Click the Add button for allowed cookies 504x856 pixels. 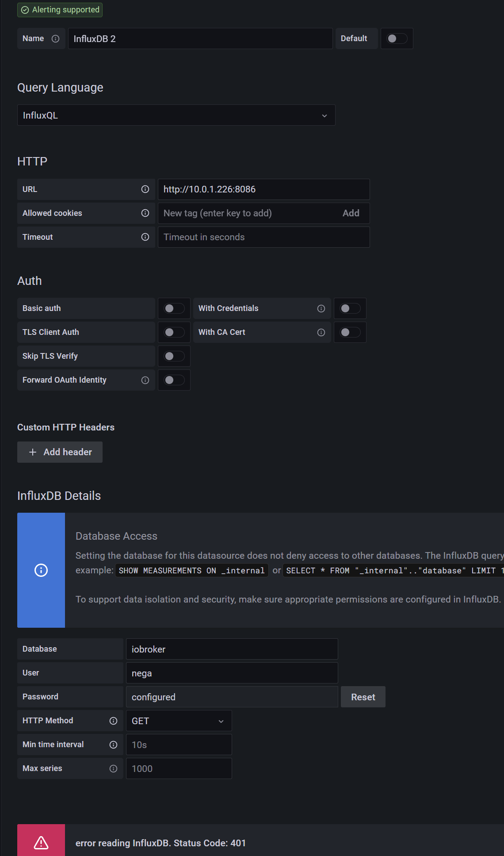(351, 213)
